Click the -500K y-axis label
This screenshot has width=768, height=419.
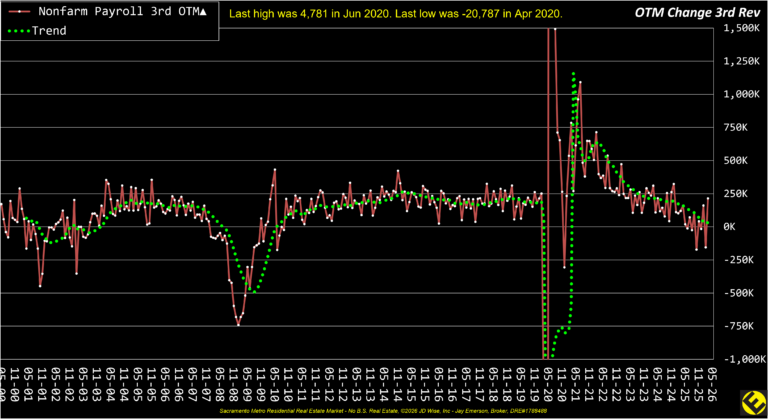(738, 293)
